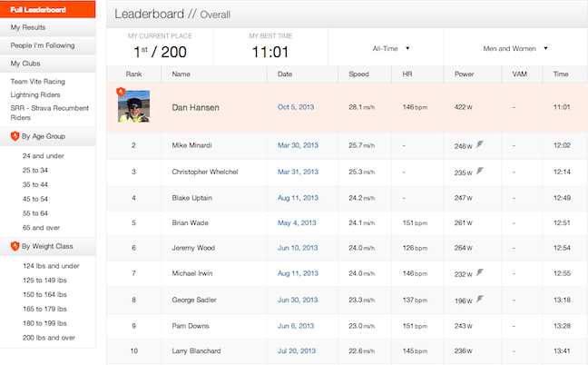Sort the leaderboard by the Speed column
This screenshot has width=588, height=365.
pos(358,74)
